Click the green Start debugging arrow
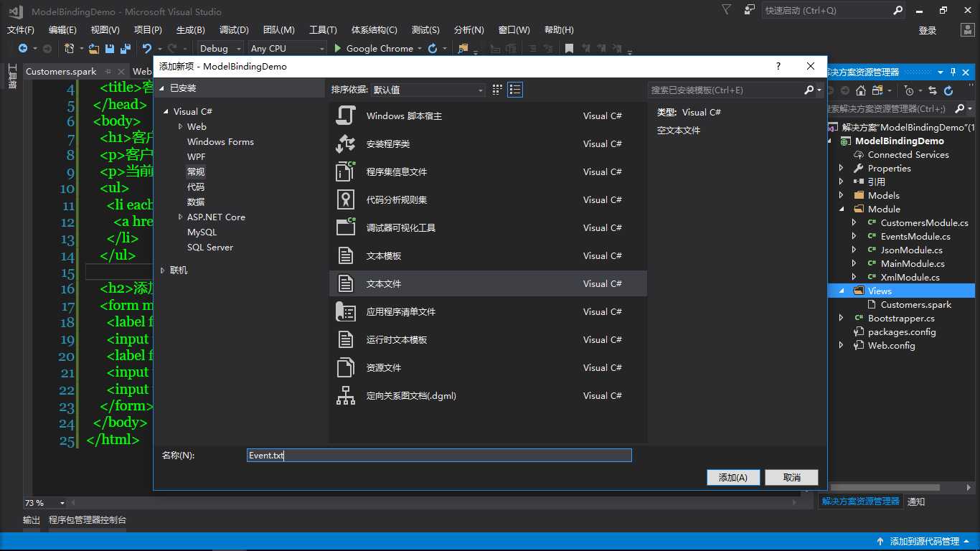980x551 pixels. pos(339,48)
